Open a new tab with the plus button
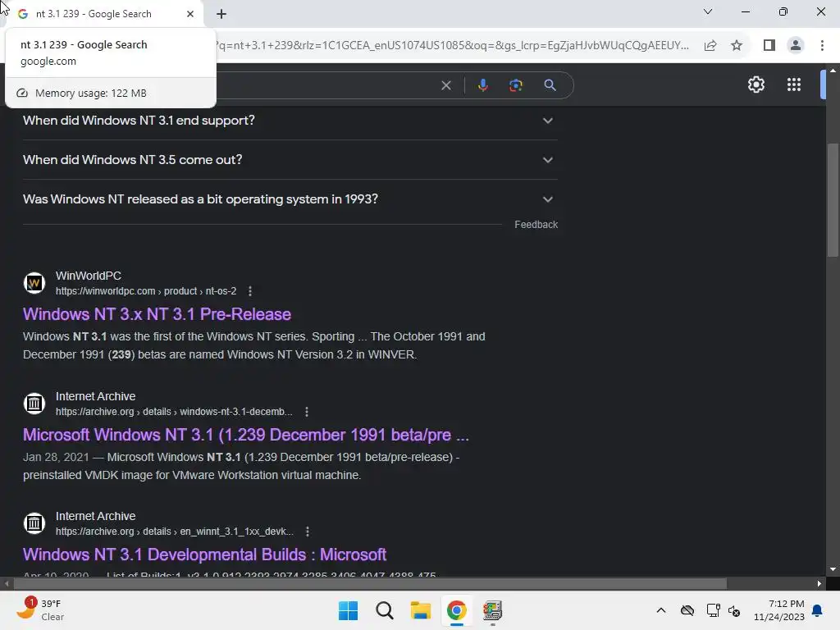Screen dimensions: 840x630 221,14
